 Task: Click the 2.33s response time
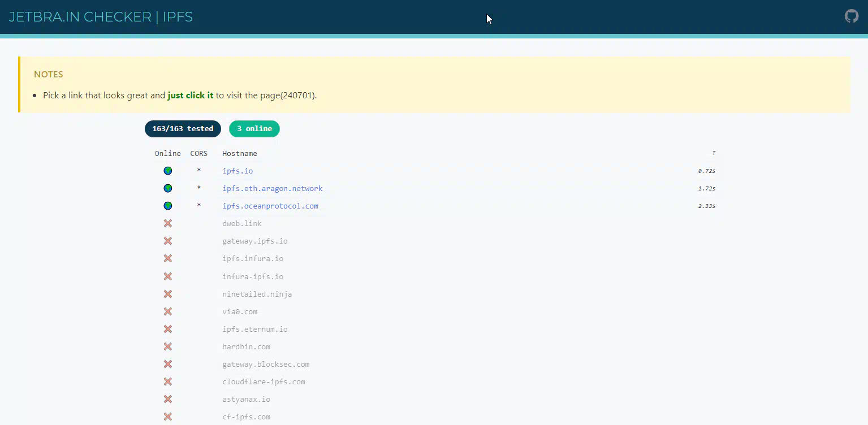point(707,206)
